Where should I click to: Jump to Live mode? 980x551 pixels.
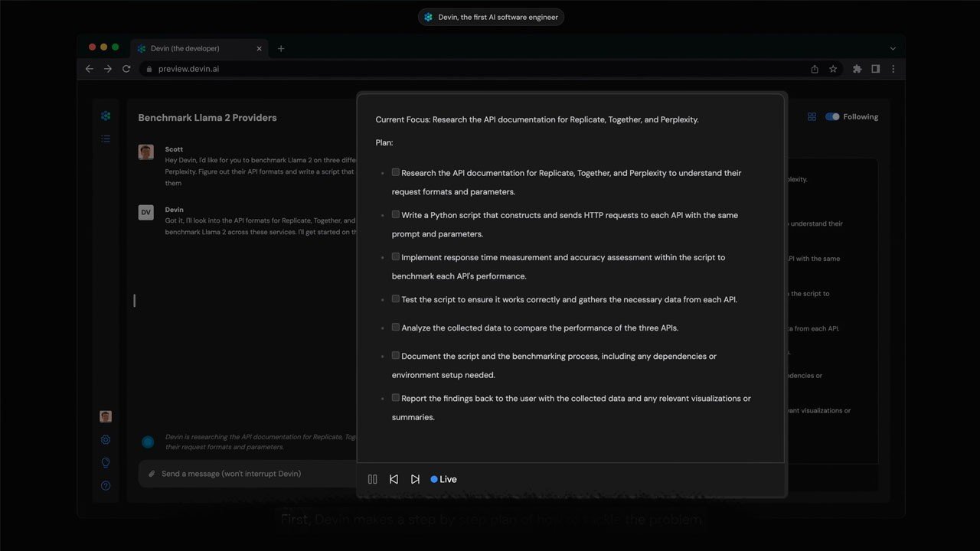(443, 479)
